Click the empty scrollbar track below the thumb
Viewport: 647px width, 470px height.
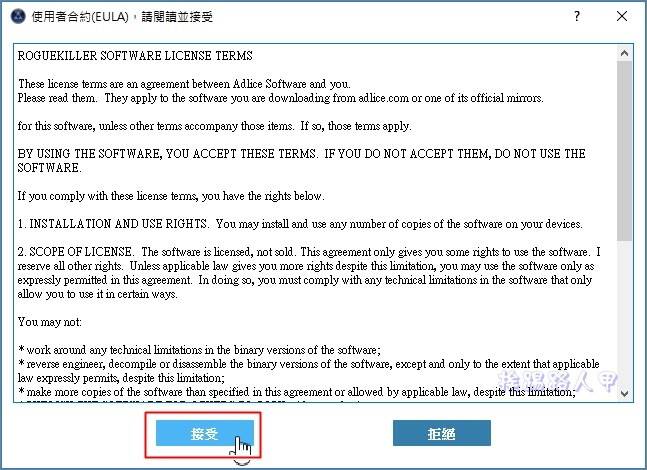coord(625,314)
